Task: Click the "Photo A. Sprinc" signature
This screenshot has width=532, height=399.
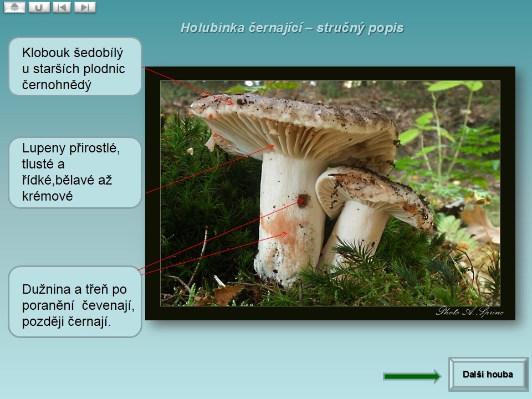Action: pos(469,311)
